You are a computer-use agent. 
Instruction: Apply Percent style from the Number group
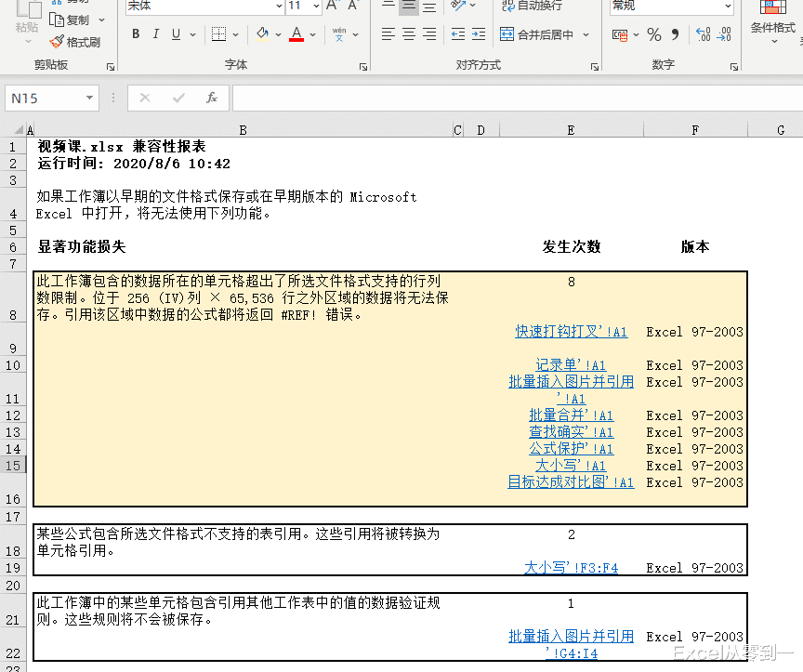point(653,33)
